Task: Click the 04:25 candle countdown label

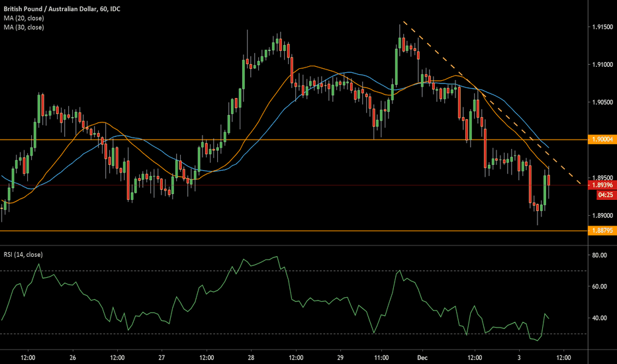Action: click(x=606, y=195)
